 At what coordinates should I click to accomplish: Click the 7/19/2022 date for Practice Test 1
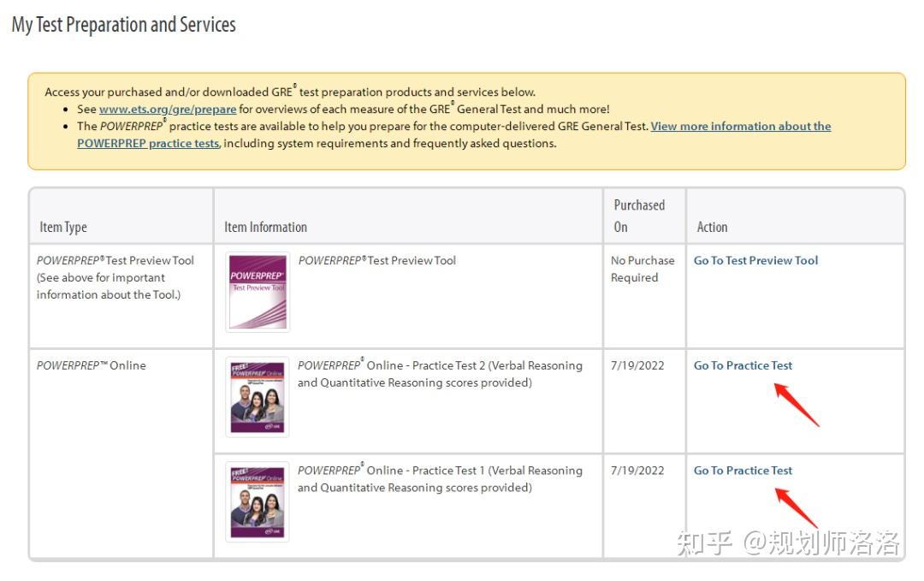[637, 471]
